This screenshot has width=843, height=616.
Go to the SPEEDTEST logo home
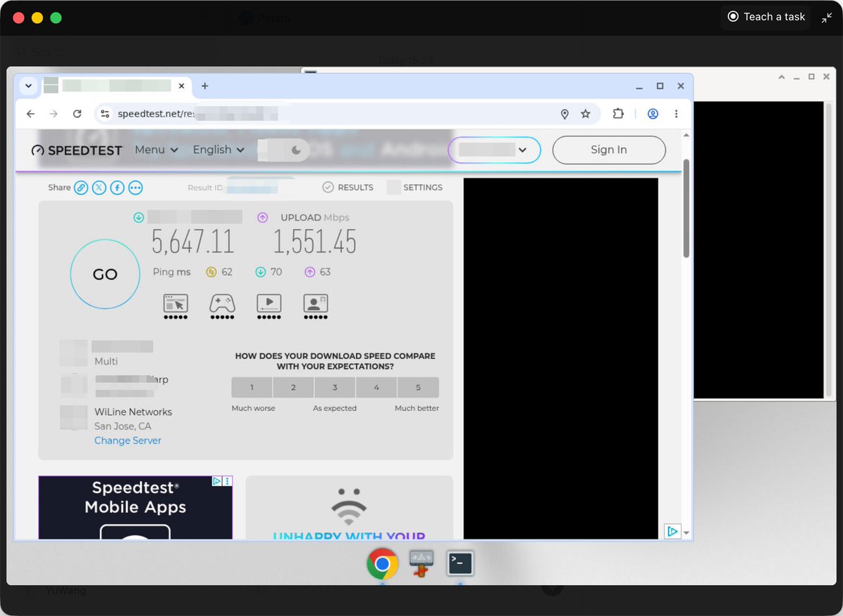point(77,150)
